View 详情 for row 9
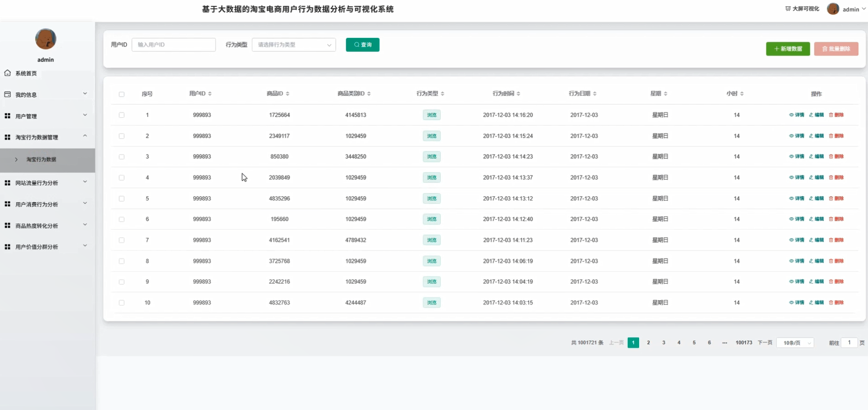The height and width of the screenshot is (410, 868). click(x=797, y=282)
